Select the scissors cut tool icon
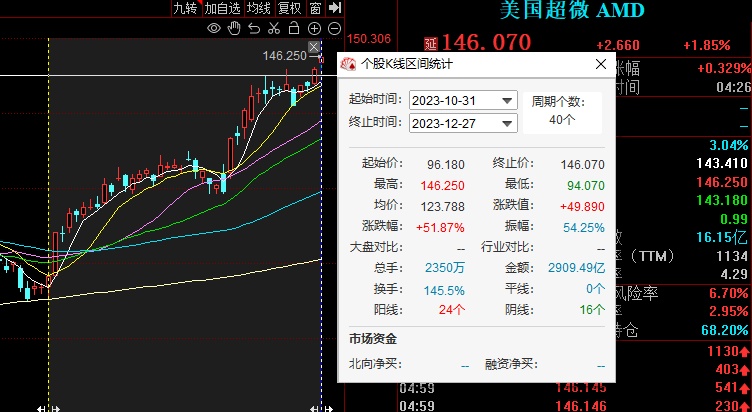Image resolution: width=752 pixels, height=412 pixels. click(274, 28)
